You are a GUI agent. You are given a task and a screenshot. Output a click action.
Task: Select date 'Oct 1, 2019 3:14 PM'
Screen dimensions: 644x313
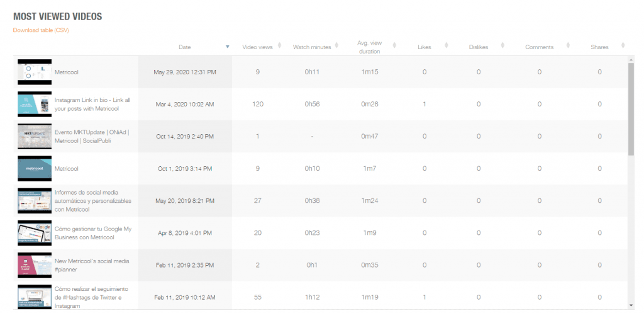click(x=185, y=169)
